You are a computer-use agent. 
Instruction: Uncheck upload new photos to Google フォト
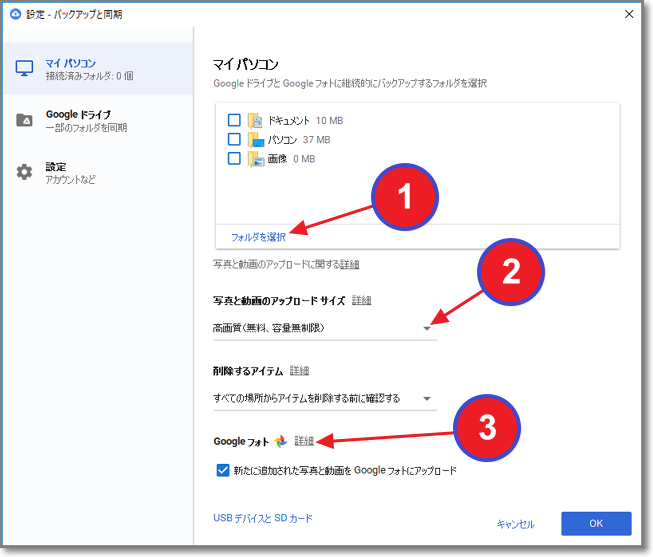[223, 470]
